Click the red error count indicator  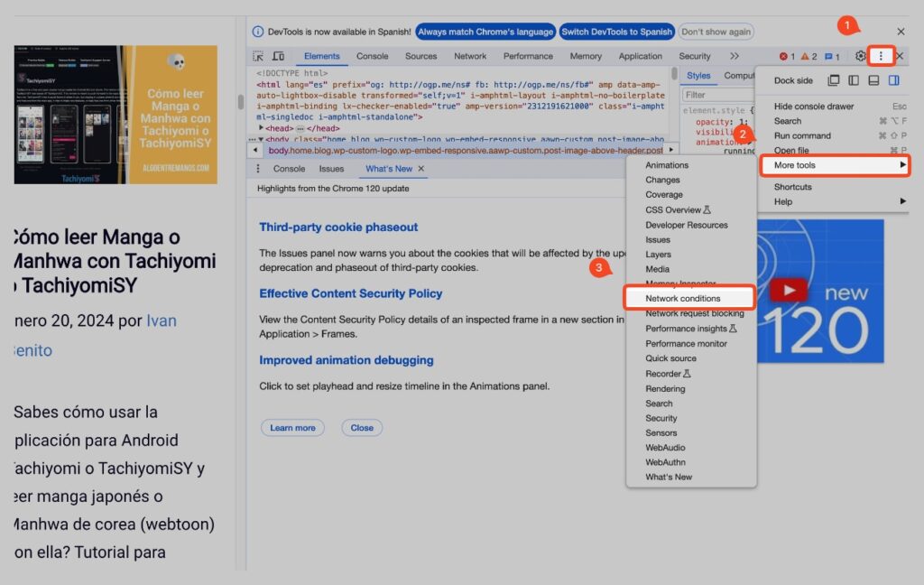(787, 56)
